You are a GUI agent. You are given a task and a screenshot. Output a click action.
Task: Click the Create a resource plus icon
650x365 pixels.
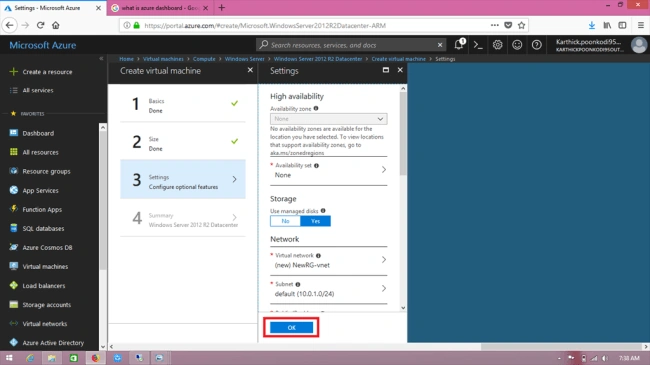pos(14,72)
